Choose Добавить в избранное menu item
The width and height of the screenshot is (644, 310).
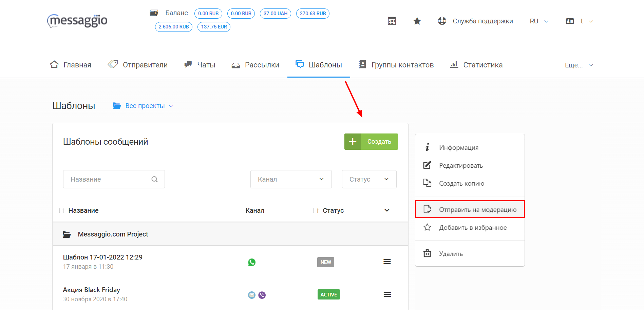pos(470,227)
